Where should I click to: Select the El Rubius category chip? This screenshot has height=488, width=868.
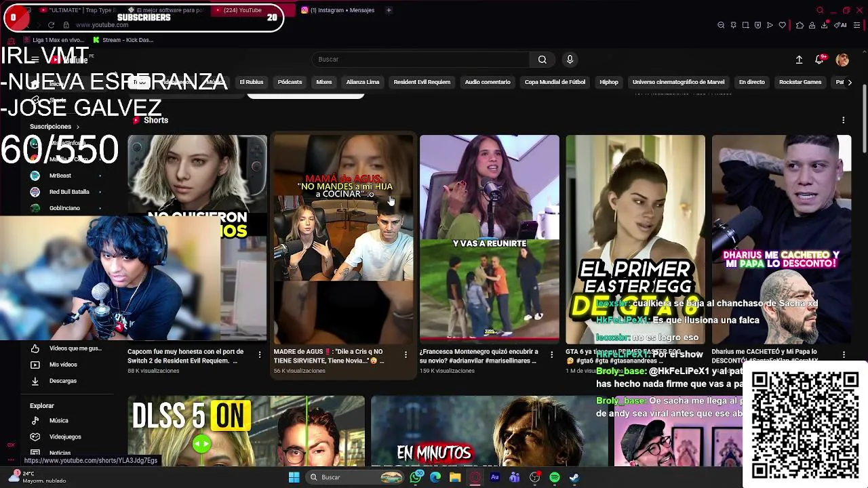tap(251, 82)
